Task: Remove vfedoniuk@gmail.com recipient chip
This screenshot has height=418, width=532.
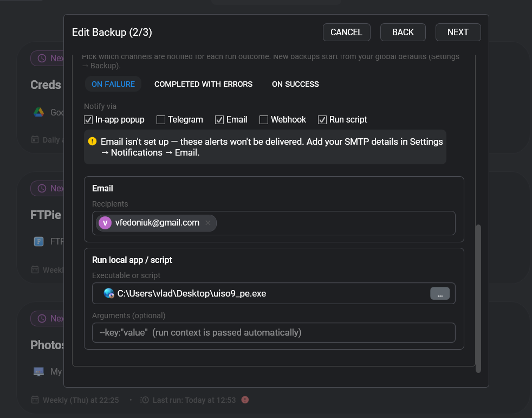Action: [208, 223]
